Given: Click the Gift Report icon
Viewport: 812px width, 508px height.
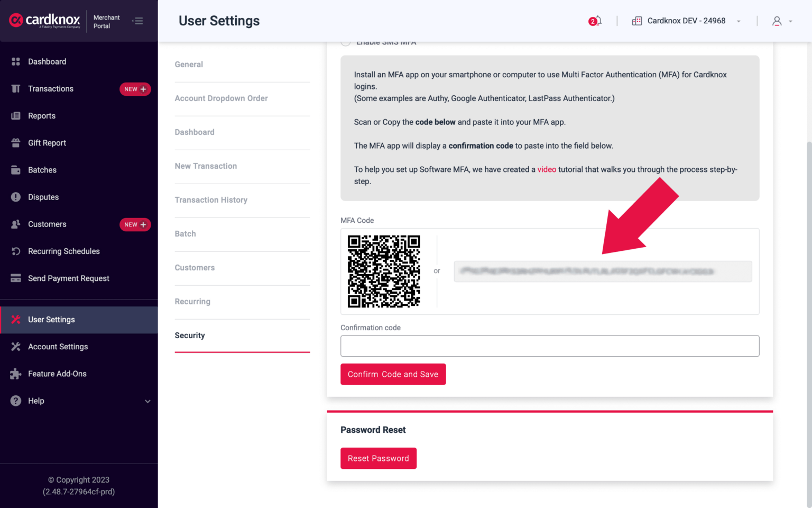Looking at the screenshot, I should (x=15, y=143).
